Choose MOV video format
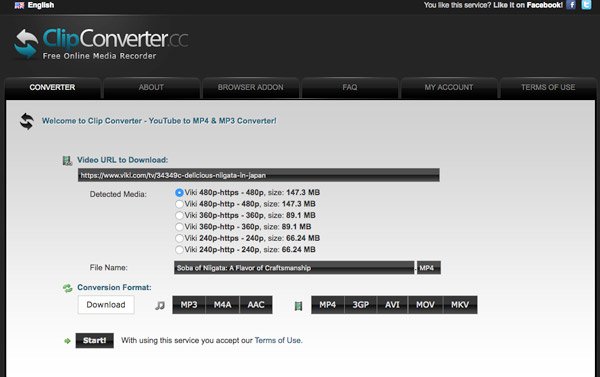Image resolution: width=600 pixels, height=377 pixels. (x=426, y=305)
